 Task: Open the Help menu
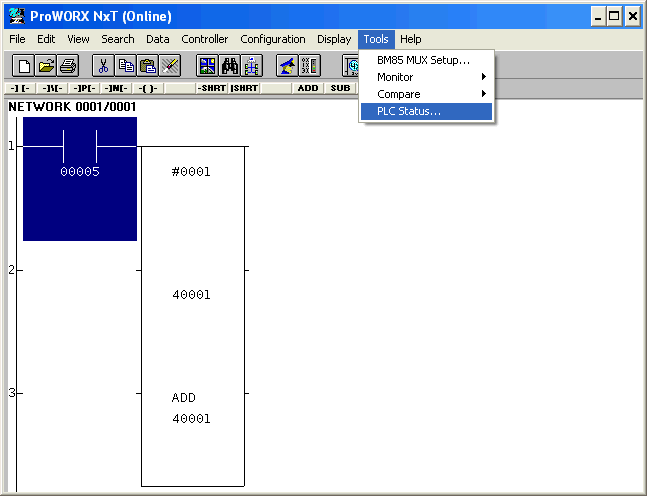(411, 39)
